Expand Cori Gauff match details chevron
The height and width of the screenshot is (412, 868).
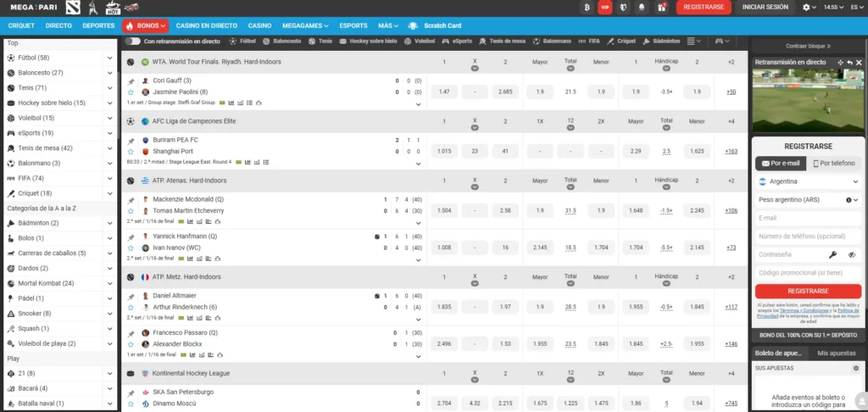[x=418, y=104]
